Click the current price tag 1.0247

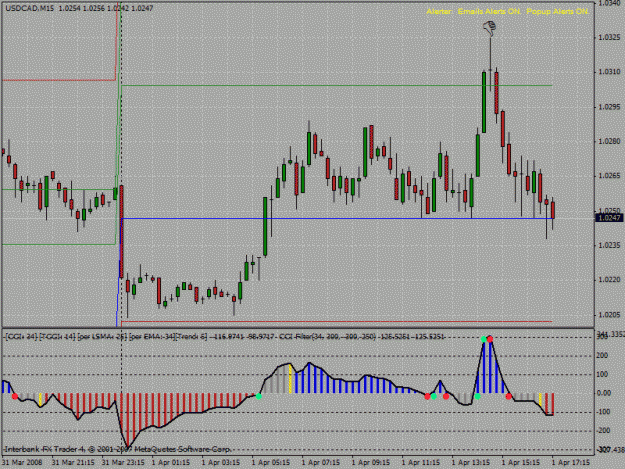(x=609, y=218)
